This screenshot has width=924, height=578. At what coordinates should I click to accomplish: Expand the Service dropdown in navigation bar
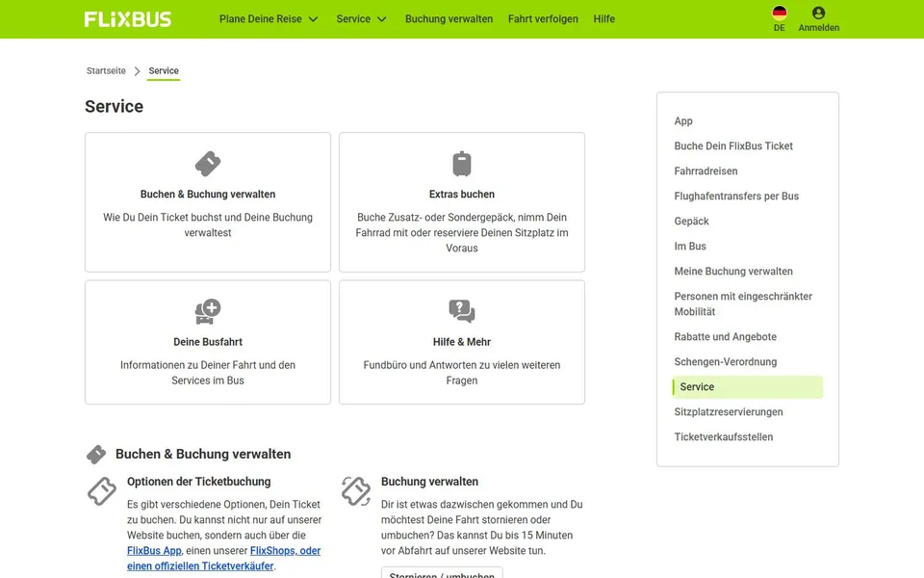(x=361, y=19)
